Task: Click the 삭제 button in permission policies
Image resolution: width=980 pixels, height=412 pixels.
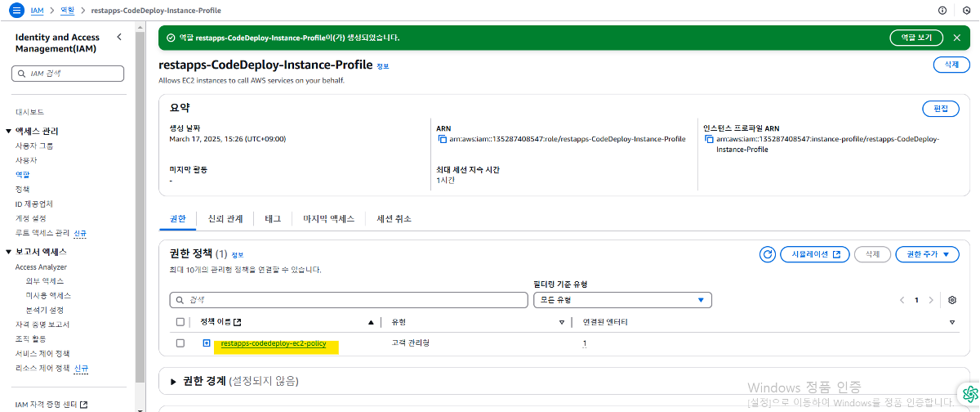Action: click(x=872, y=254)
